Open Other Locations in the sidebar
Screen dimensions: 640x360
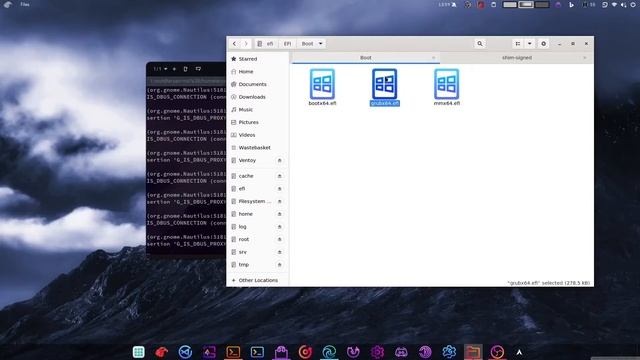pyautogui.click(x=258, y=280)
